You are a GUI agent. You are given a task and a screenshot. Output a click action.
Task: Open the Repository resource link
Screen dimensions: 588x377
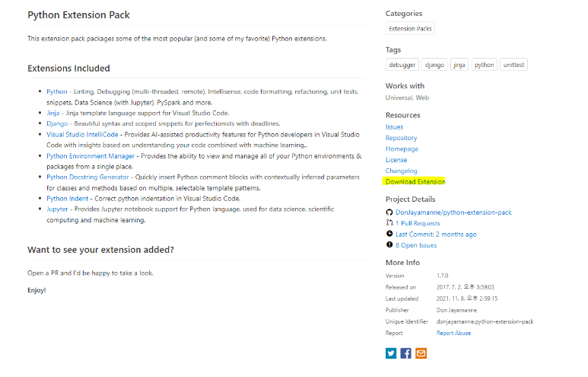click(401, 138)
